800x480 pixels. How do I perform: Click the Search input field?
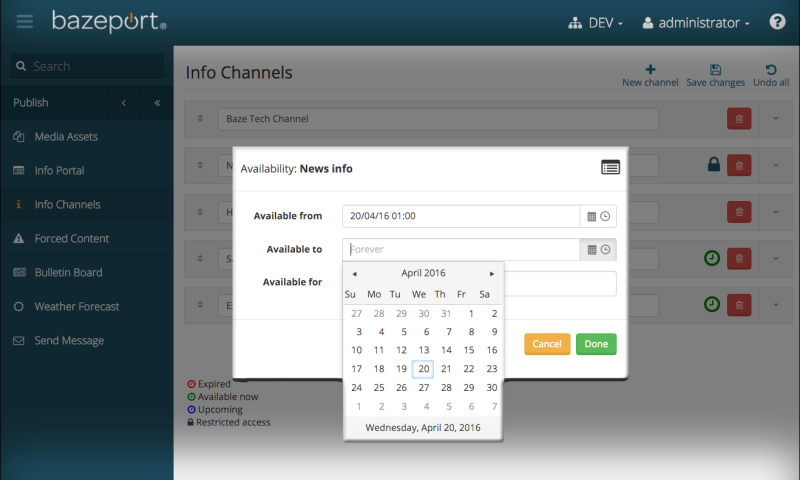pos(95,67)
